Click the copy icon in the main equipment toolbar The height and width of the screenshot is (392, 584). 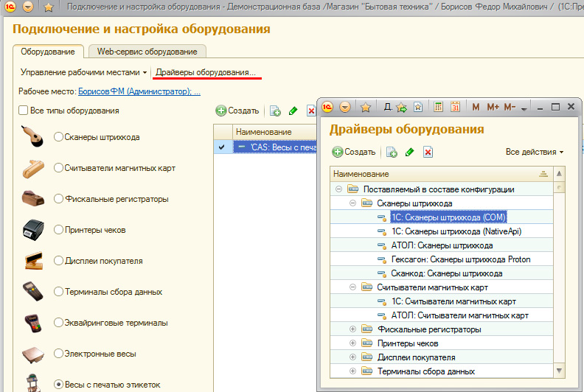(275, 111)
